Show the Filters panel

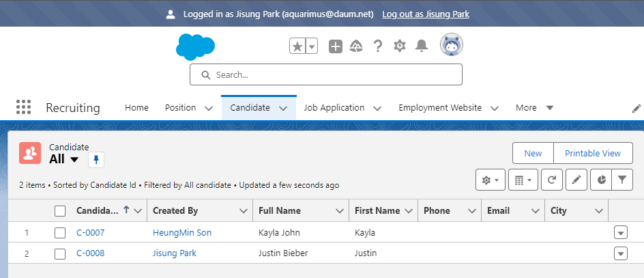[622, 180]
